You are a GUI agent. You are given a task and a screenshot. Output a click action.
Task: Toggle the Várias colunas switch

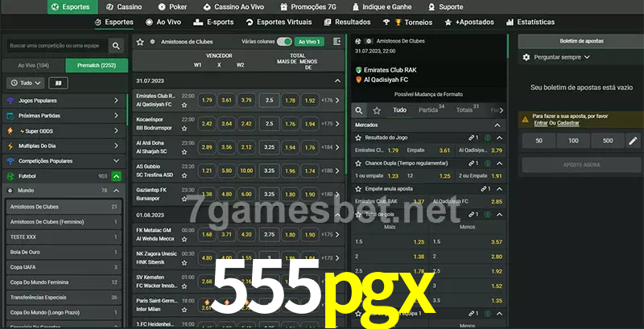283,41
